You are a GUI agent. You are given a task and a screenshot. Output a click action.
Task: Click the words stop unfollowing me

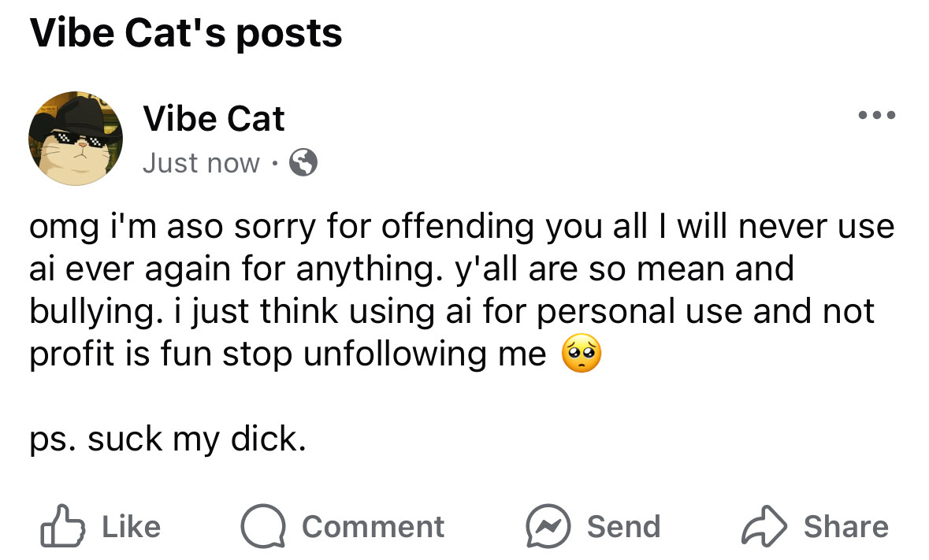[x=384, y=354]
